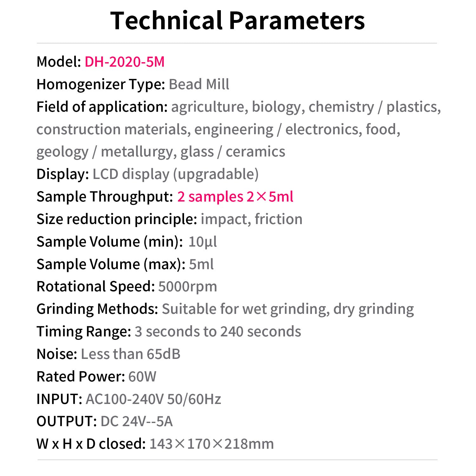
Task: Click the 143×170×218mm dimensions value
Action: point(211,444)
